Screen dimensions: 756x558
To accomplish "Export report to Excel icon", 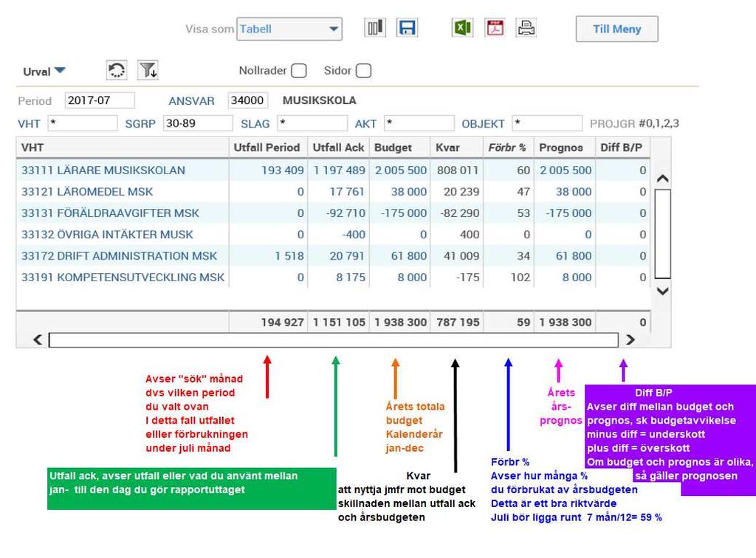I will [462, 28].
